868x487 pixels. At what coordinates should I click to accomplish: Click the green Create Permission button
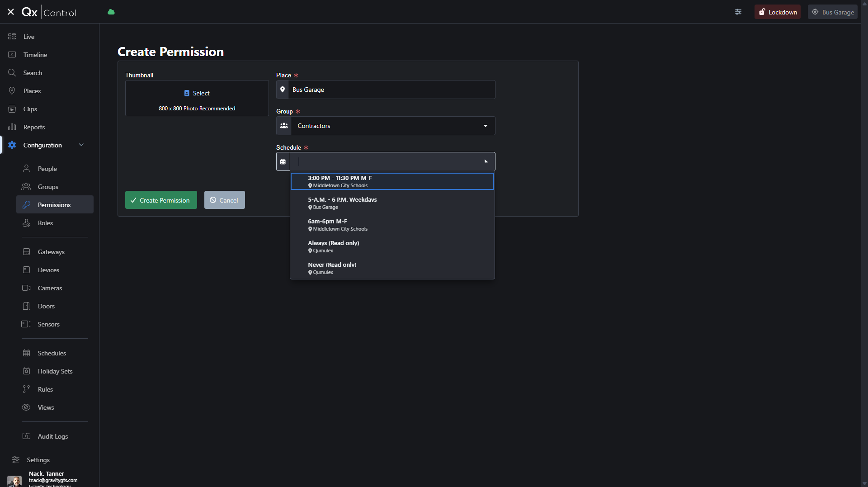(x=161, y=200)
